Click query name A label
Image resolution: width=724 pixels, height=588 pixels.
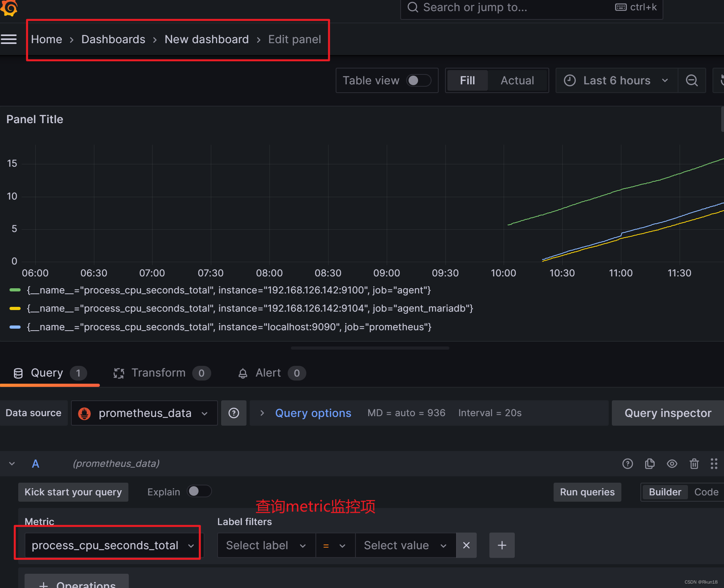pos(36,464)
